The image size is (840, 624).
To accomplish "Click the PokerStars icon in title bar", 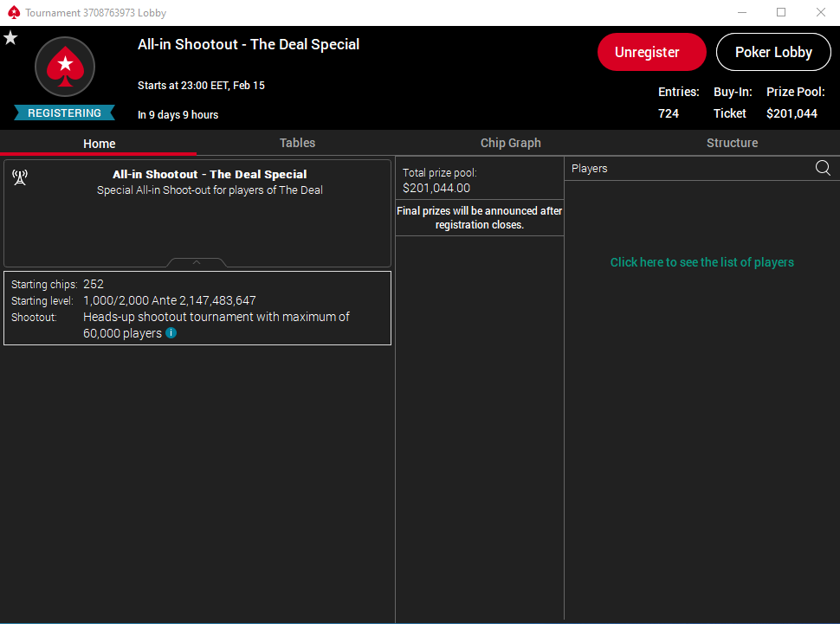I will click(x=14, y=12).
